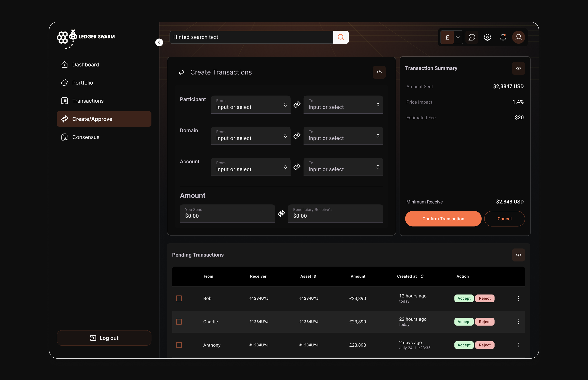Select Charlie's transaction checkbox
Screen dimensions: 588x380
tap(179, 321)
